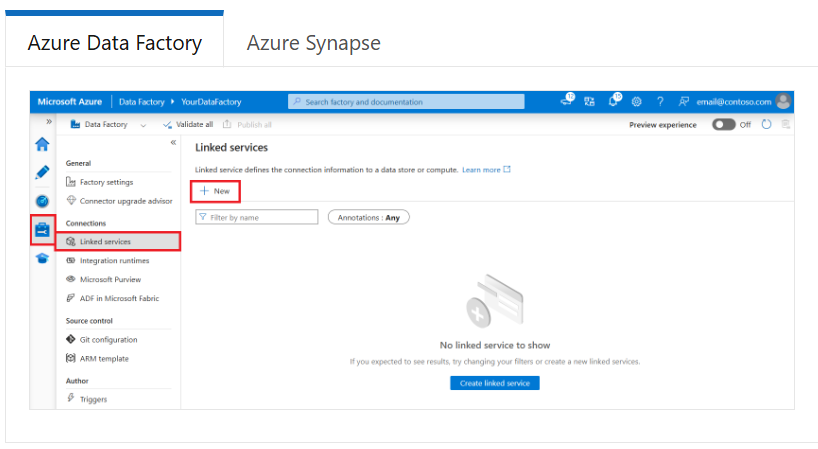The image size is (818, 449).
Task: Open the Author pencil icon
Action: (42, 172)
